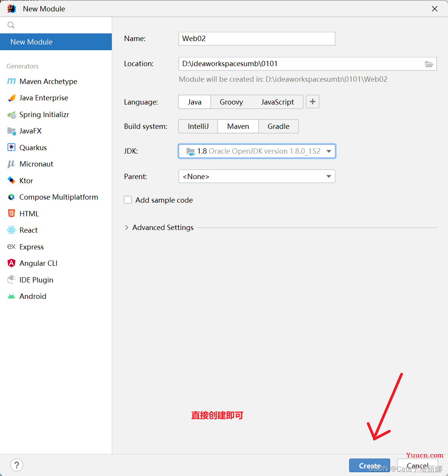This screenshot has width=448, height=476.
Task: Click into the Name field containing Web02
Action: (257, 39)
